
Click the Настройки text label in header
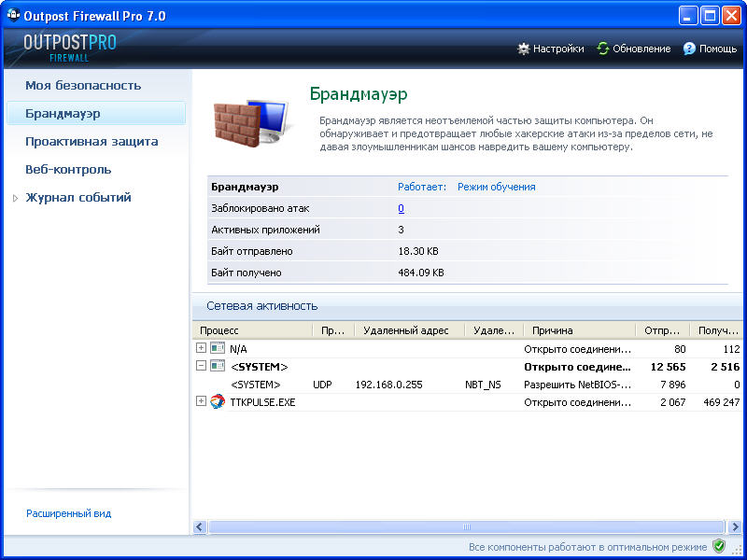coord(558,49)
